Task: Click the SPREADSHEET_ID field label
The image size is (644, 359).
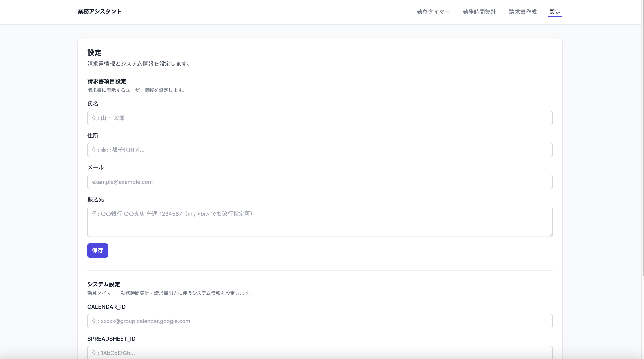Action: 111,338
